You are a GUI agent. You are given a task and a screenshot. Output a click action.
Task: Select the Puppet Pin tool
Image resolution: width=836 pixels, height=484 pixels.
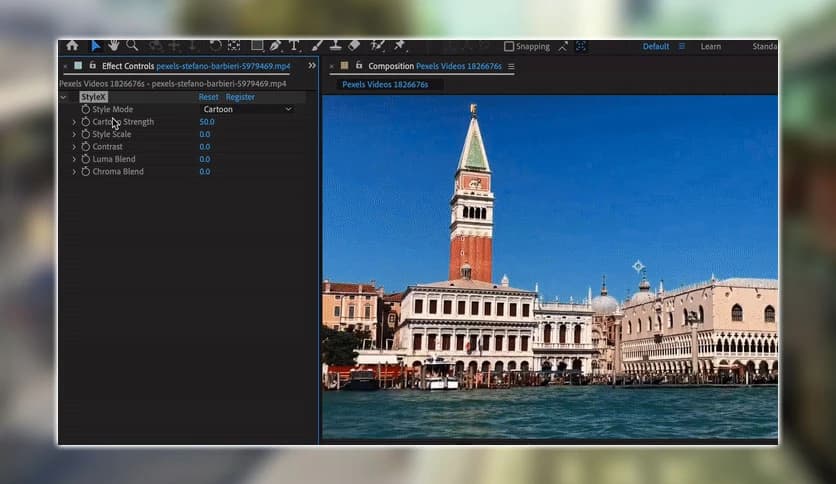pyautogui.click(x=400, y=46)
